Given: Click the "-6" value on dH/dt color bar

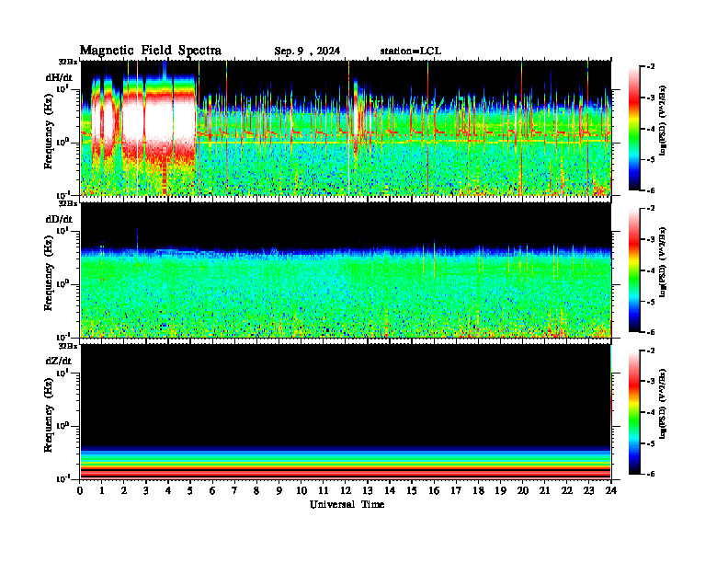Looking at the screenshot, I should [650, 190].
